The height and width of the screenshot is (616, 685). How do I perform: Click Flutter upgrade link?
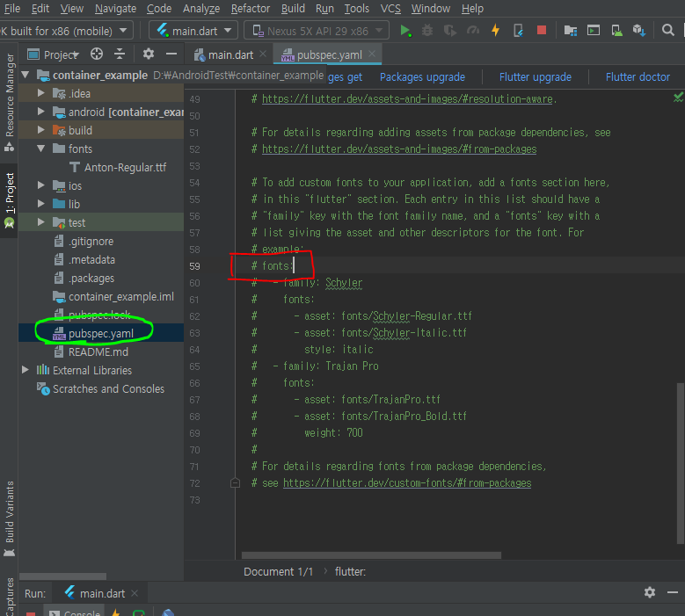[x=536, y=77]
